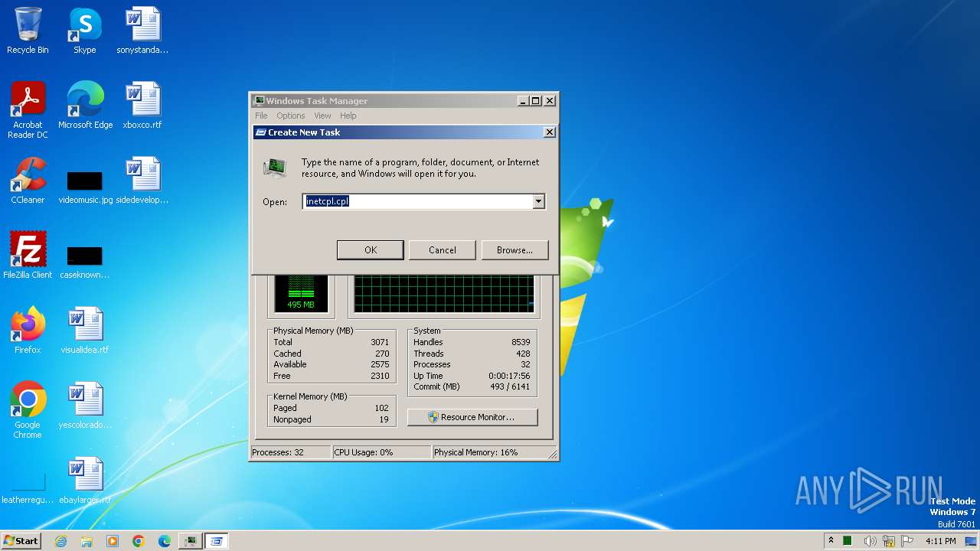Click the Task Manager title bar icon
The height and width of the screenshot is (551, 980).
point(259,101)
